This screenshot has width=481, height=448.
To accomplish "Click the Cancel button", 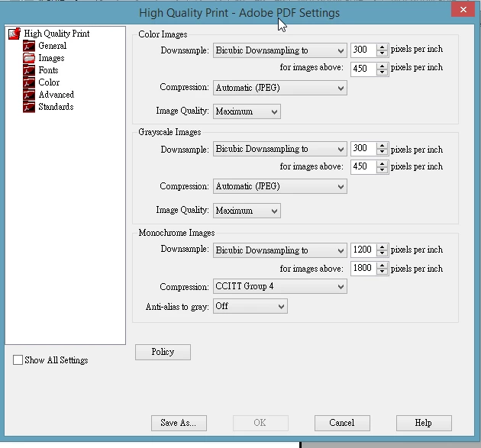I will [342, 423].
